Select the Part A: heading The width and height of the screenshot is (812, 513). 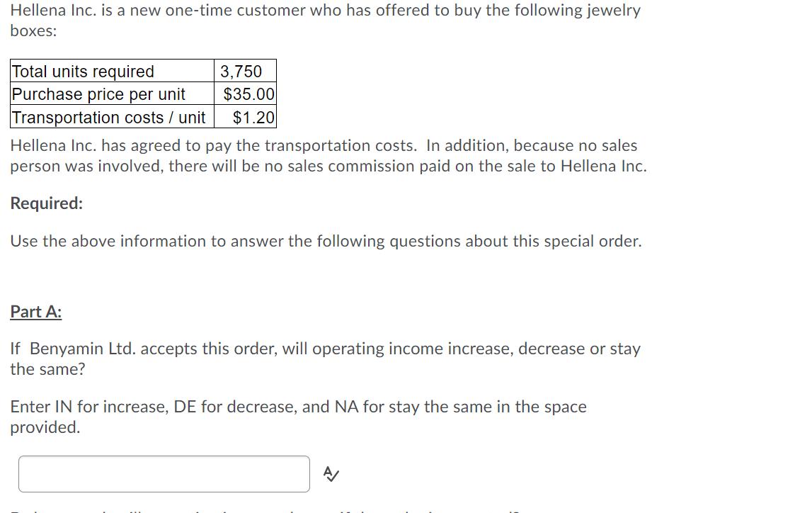tap(35, 311)
